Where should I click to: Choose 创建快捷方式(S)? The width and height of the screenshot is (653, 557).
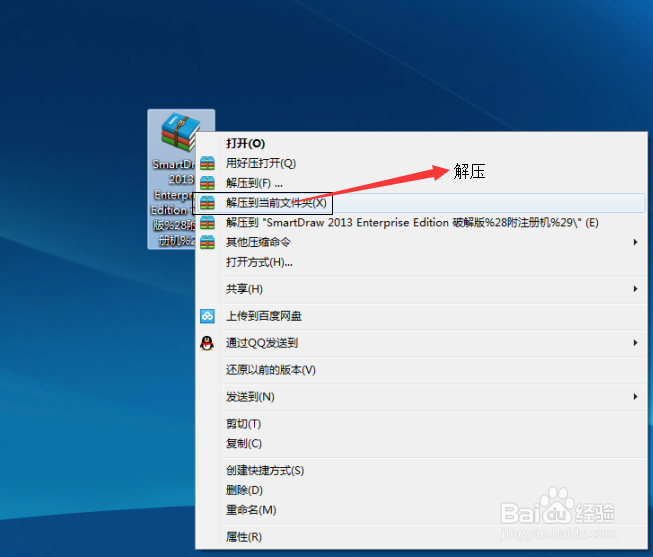click(421, 471)
